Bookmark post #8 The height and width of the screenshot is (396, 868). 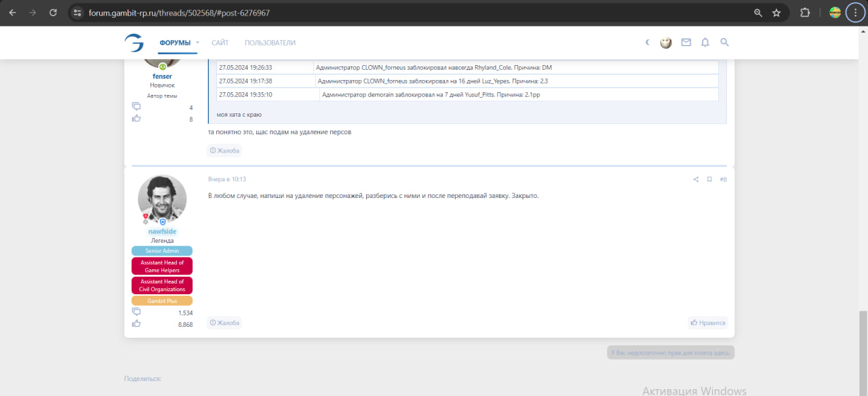click(x=709, y=180)
